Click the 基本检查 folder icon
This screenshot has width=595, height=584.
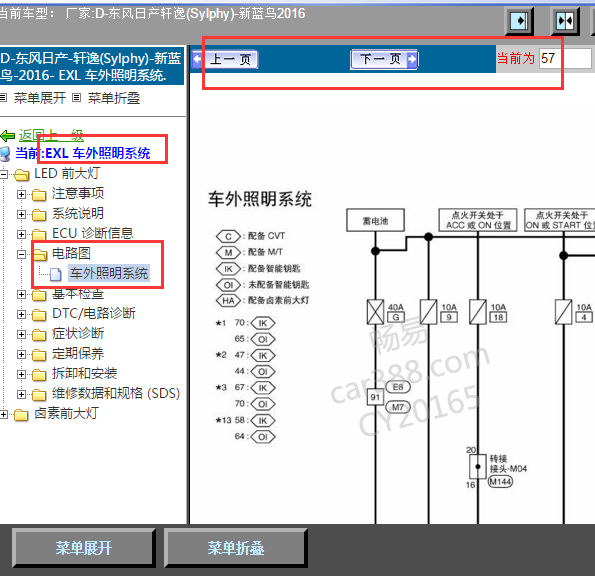39,295
